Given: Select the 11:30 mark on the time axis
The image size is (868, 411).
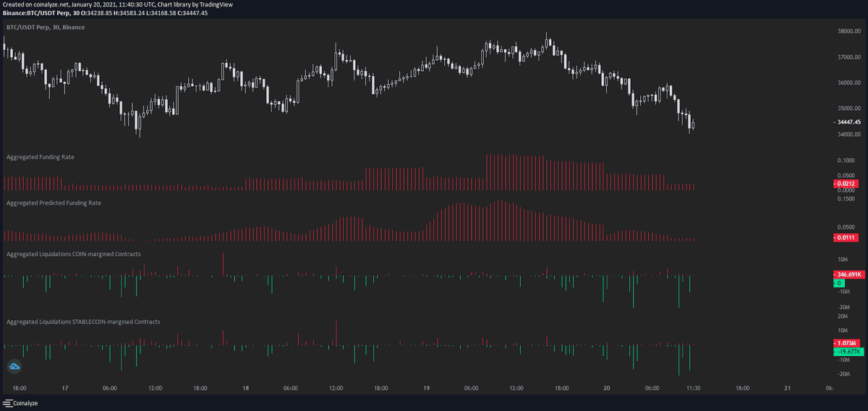Looking at the screenshot, I should (x=692, y=389).
